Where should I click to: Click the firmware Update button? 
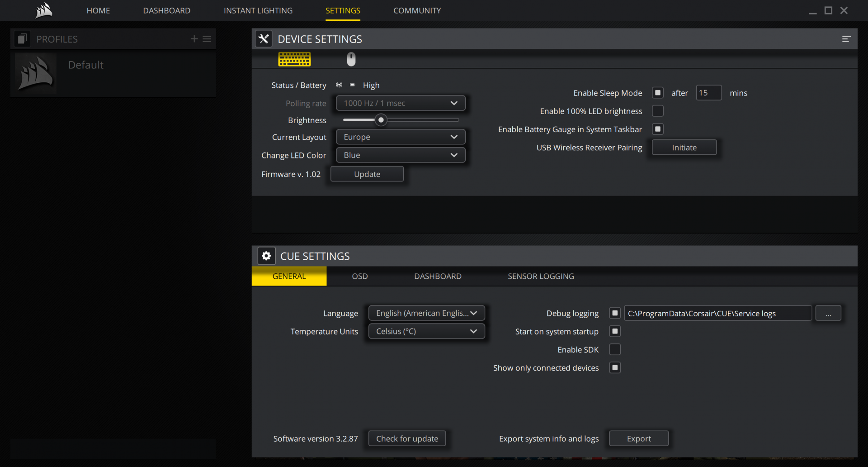coord(367,174)
